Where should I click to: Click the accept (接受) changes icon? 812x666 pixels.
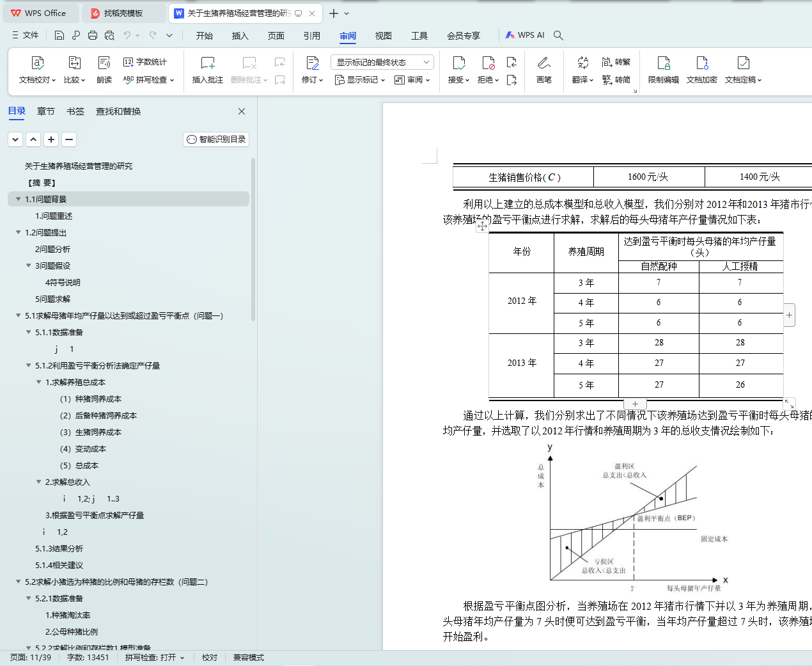pyautogui.click(x=458, y=63)
